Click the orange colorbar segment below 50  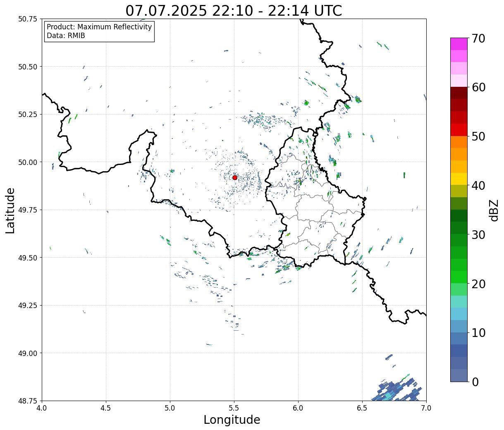(459, 142)
